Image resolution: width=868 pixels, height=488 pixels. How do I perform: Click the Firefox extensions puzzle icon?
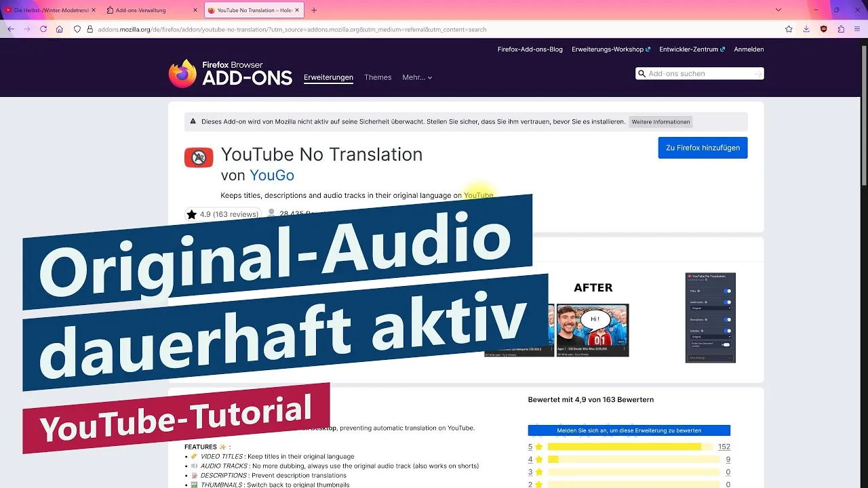(842, 29)
